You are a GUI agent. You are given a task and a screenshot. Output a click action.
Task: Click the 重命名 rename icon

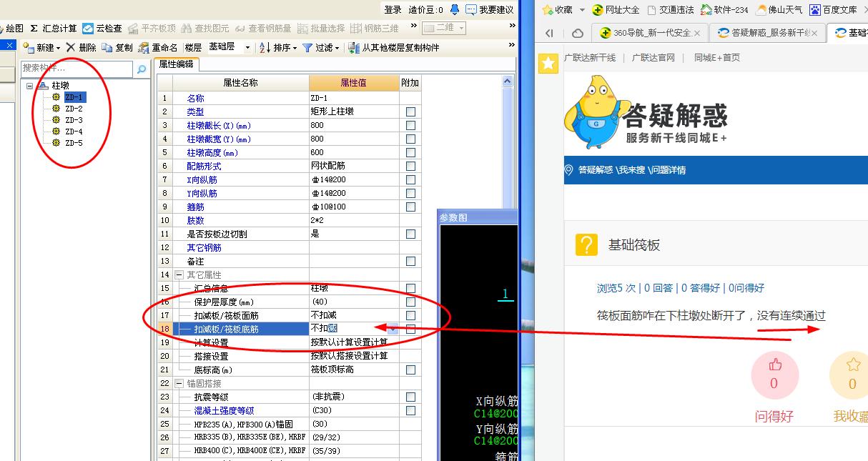[144, 47]
